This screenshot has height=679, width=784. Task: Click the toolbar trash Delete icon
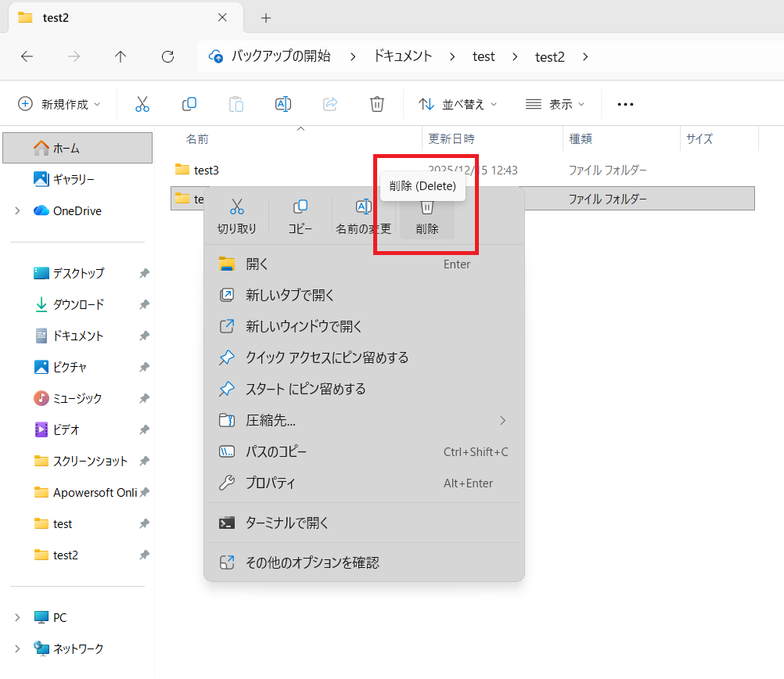(x=377, y=104)
